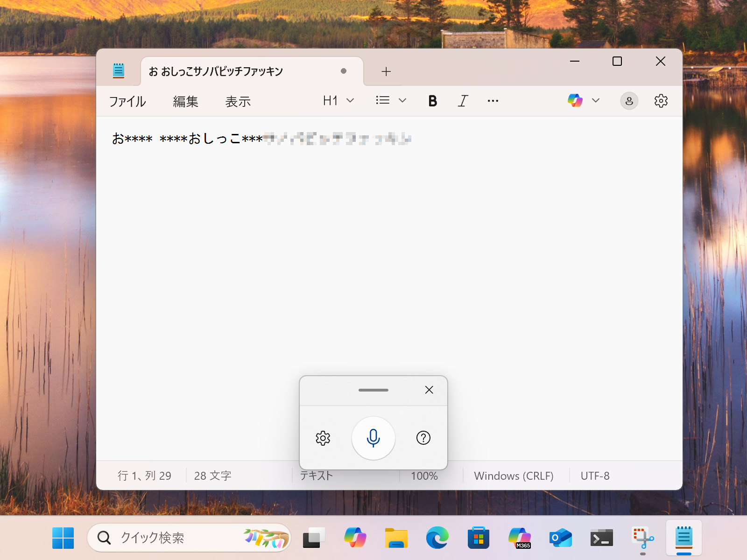The image size is (747, 560).
Task: Open Notepad settings via gear icon
Action: pyautogui.click(x=660, y=100)
